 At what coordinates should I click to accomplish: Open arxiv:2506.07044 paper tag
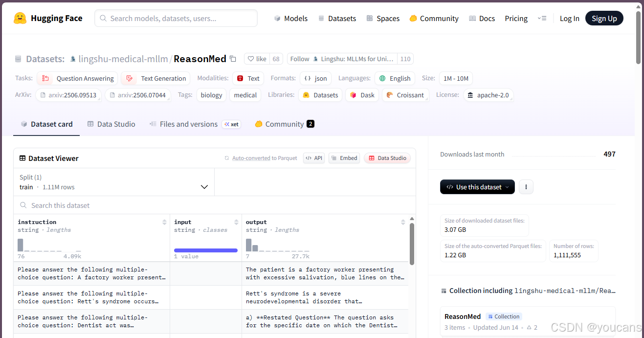[138, 95]
